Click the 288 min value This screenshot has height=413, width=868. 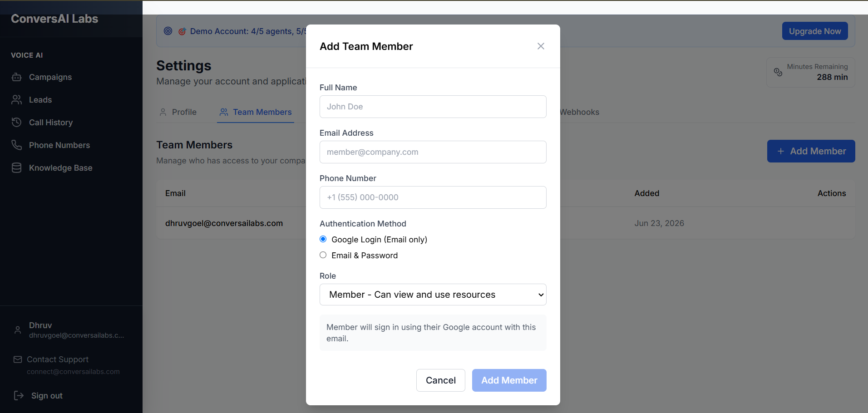pos(832,77)
